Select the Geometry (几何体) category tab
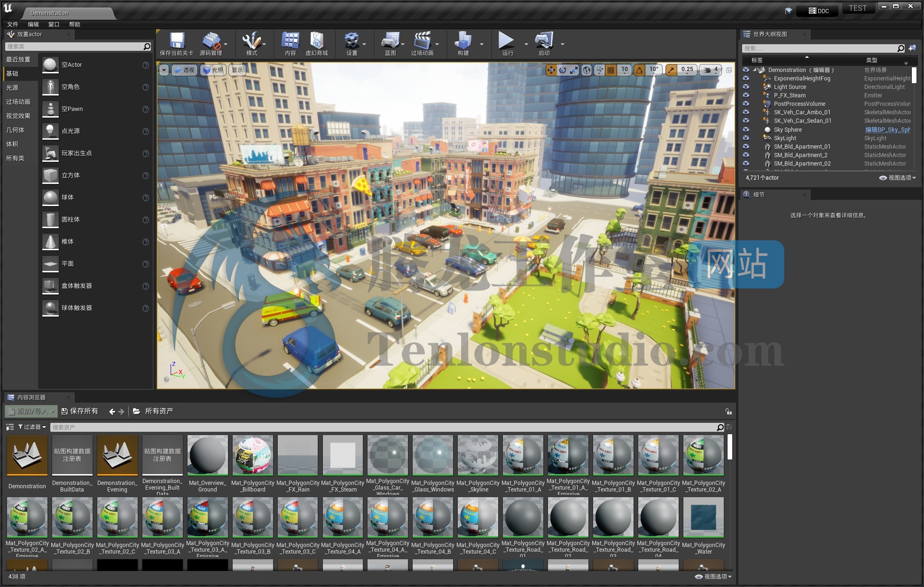Screen dimensions: 924x587 coord(20,130)
